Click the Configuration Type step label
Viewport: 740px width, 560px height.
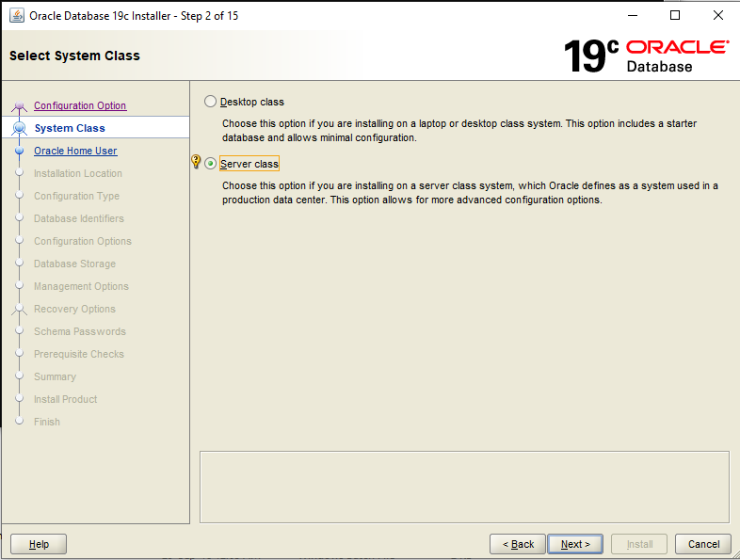tap(76, 197)
